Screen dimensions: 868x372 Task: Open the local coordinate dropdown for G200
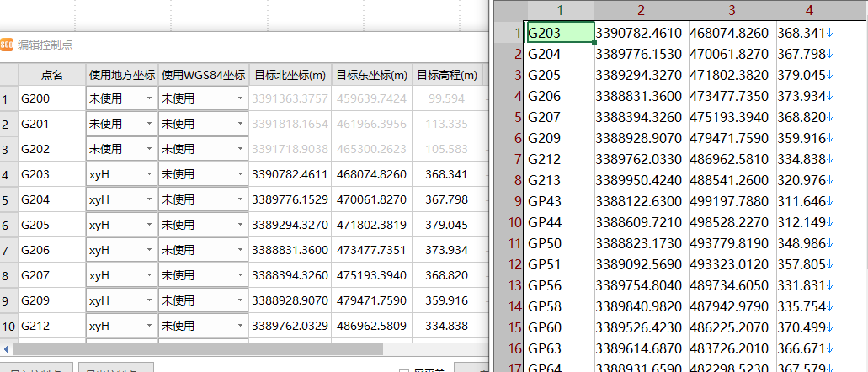(149, 99)
